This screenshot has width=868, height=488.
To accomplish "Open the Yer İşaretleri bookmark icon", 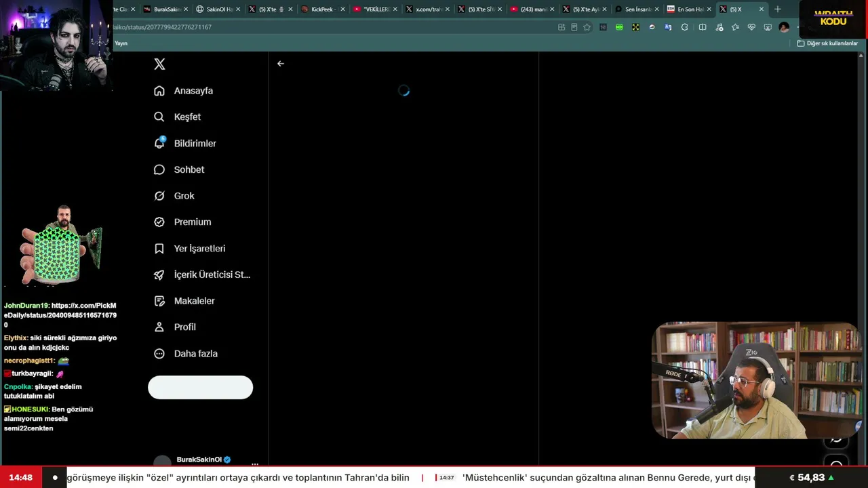I will 159,249.
